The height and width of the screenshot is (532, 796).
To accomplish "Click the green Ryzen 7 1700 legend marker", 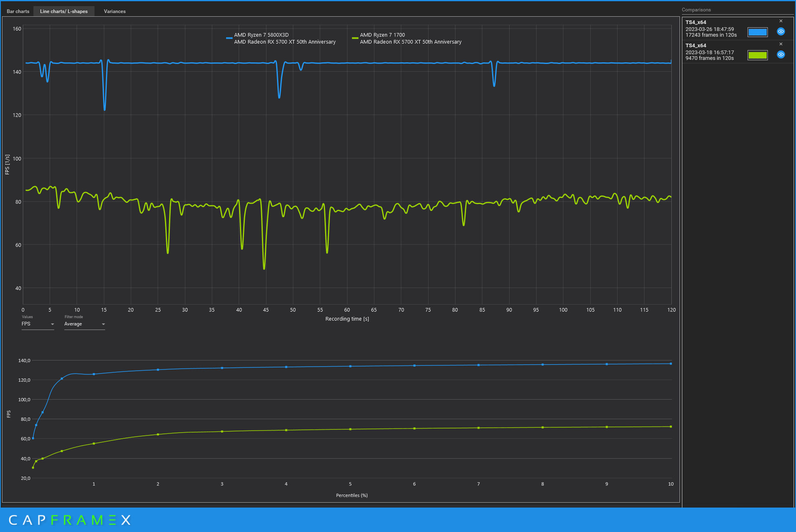I will (x=355, y=38).
